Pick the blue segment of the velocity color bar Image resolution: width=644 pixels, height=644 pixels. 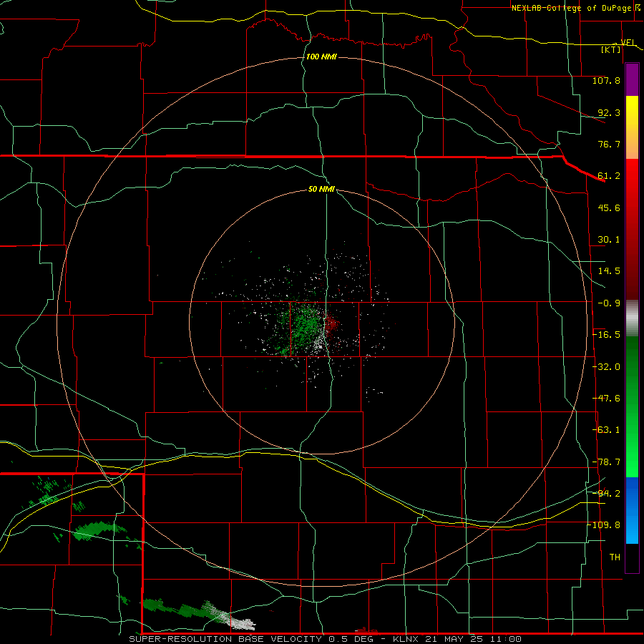point(632,510)
